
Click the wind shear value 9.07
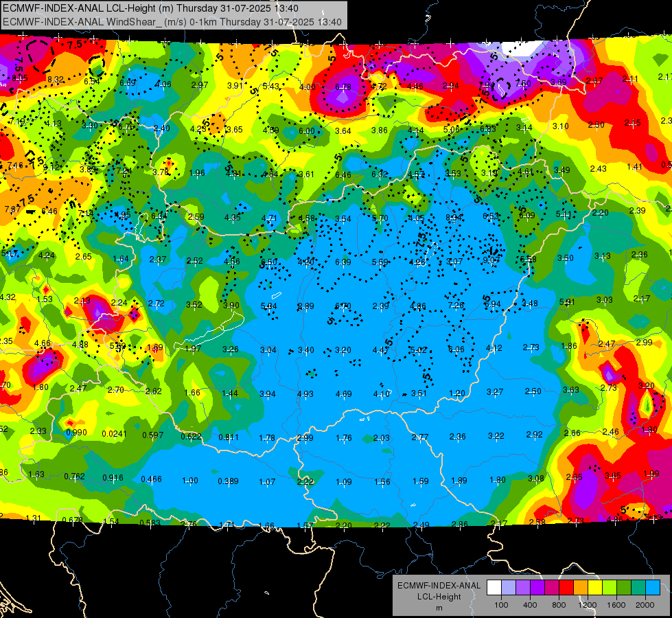[x=491, y=260]
